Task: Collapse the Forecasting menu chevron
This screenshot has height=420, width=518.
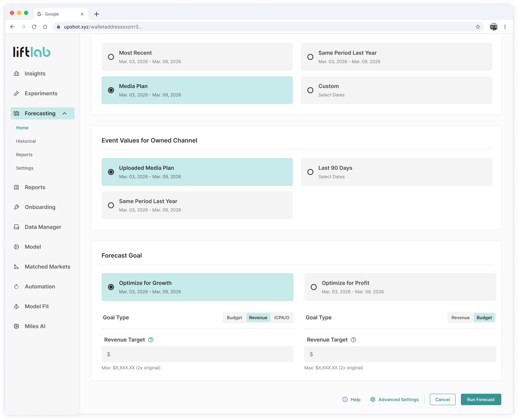Action: tap(64, 114)
